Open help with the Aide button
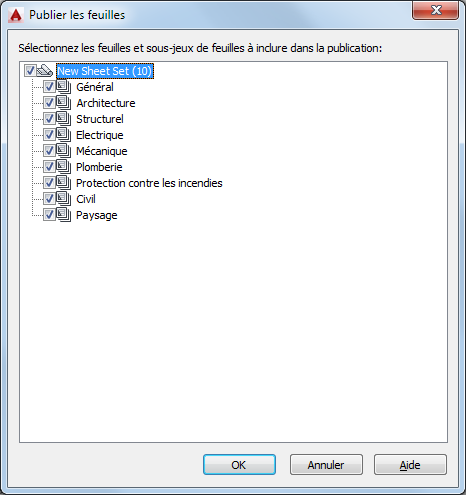 pos(410,465)
